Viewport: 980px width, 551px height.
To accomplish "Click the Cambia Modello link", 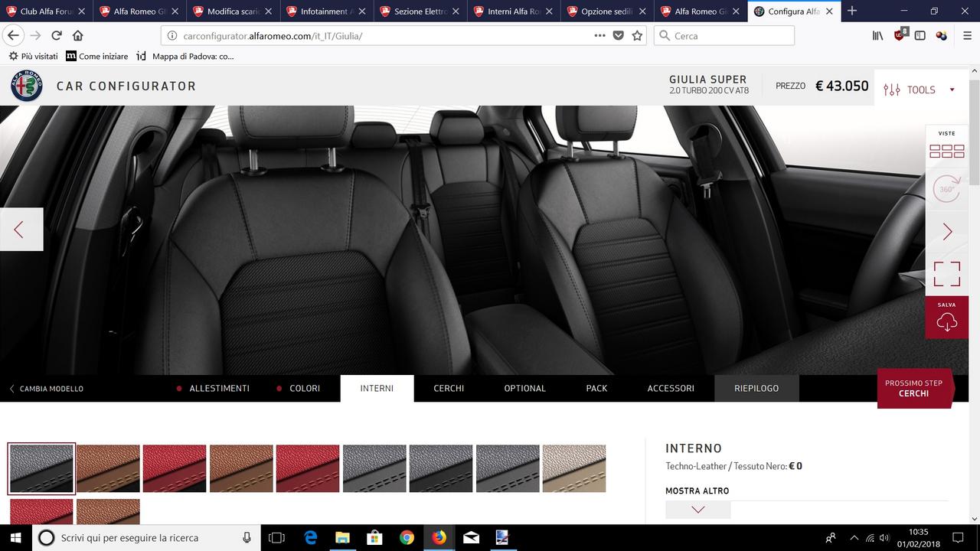I will click(x=46, y=389).
